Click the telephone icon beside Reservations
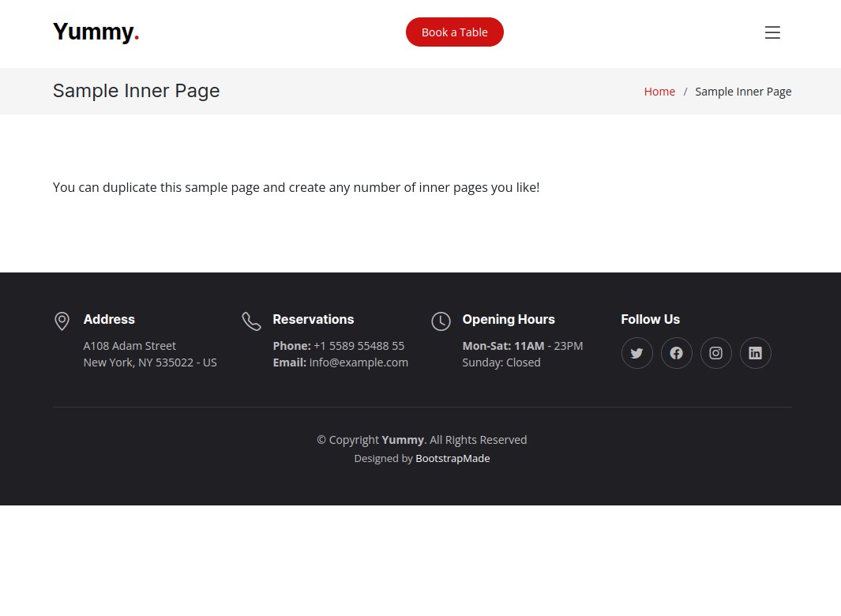Viewport: 841px width, 616px height. point(251,321)
